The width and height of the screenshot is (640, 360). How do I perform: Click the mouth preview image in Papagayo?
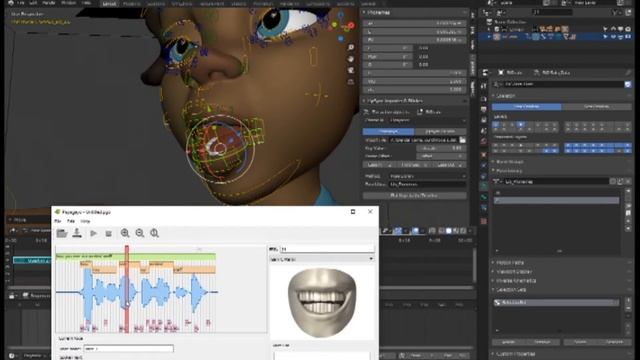[x=322, y=302]
